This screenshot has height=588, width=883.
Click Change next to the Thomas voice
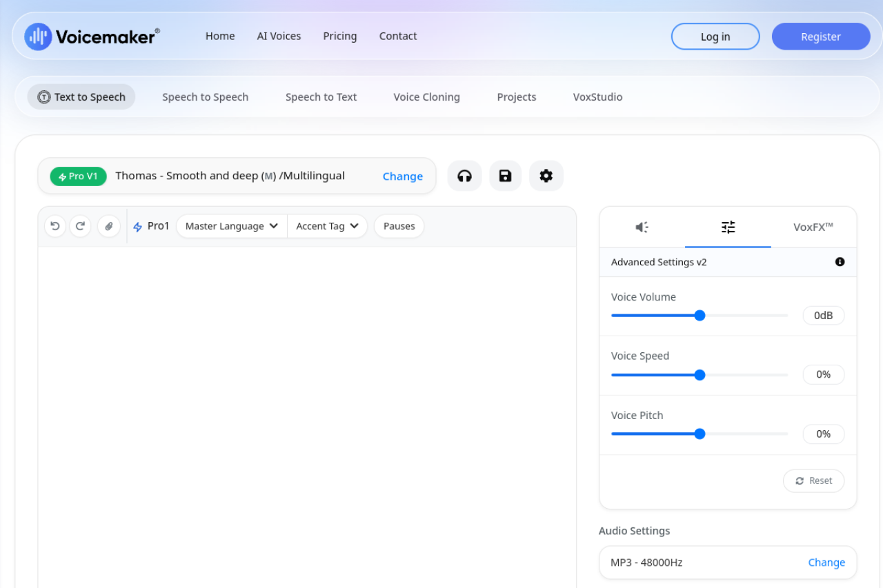pos(403,176)
